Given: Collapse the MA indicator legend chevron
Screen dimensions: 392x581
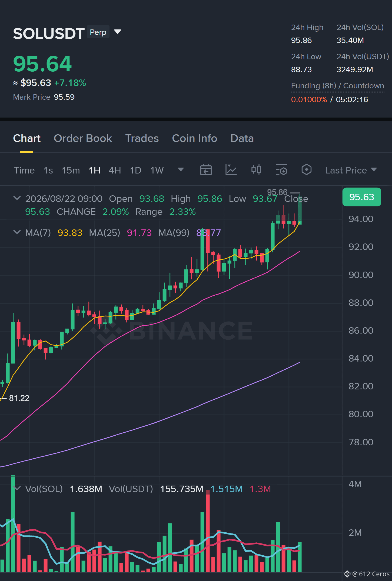Looking at the screenshot, I should [x=17, y=232].
